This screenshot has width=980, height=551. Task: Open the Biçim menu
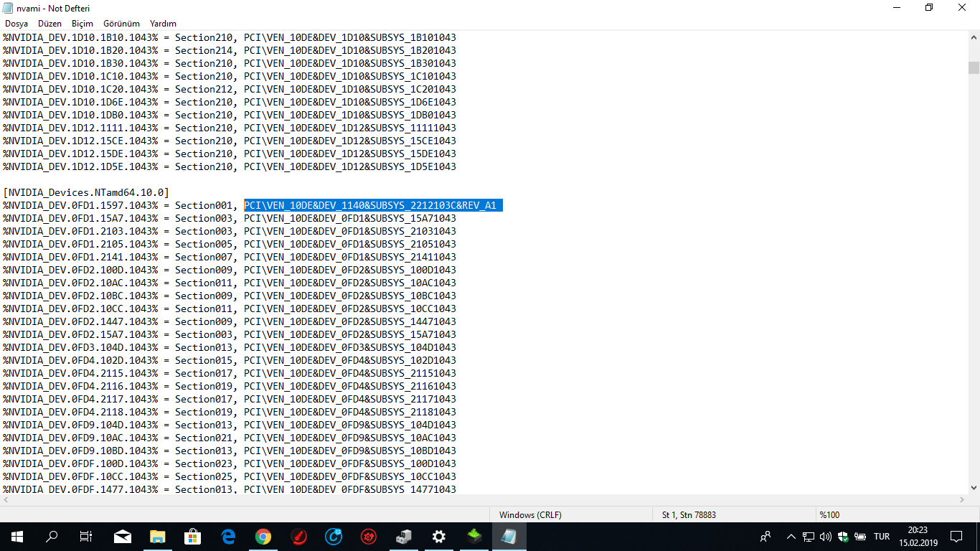click(x=83, y=24)
